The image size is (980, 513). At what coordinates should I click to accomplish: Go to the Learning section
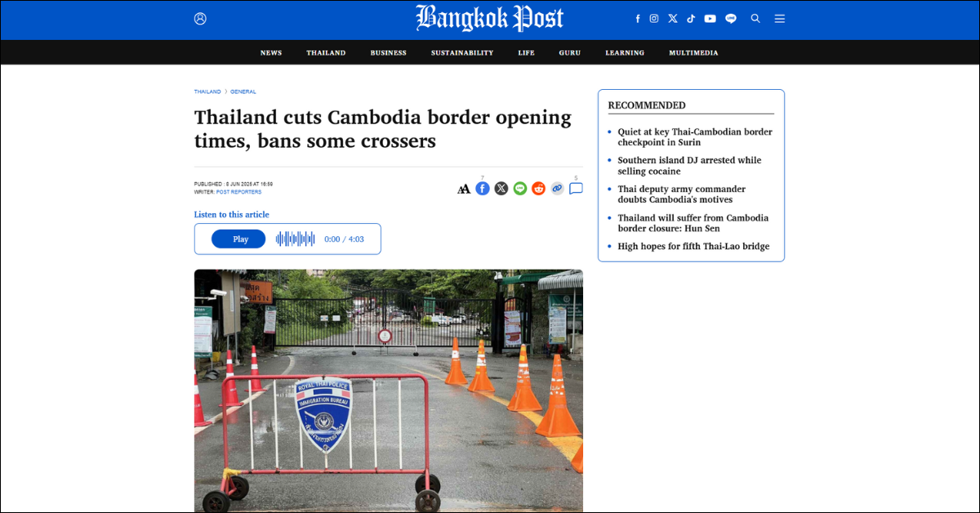point(625,53)
